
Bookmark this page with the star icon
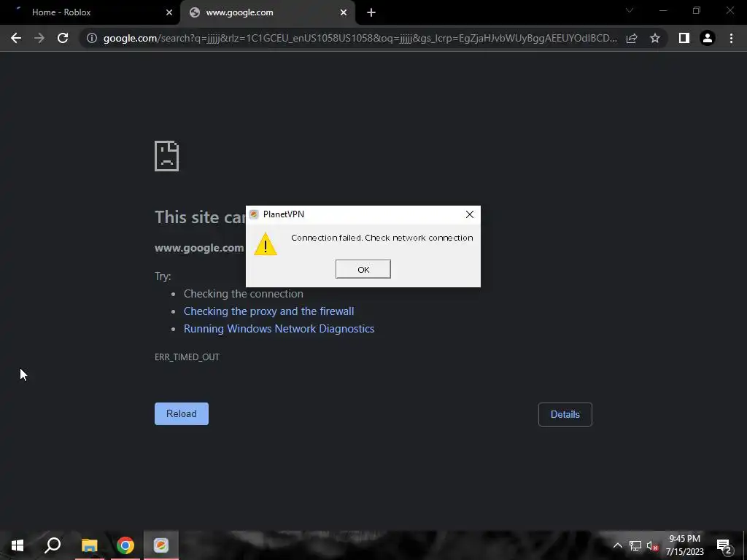[x=655, y=38]
